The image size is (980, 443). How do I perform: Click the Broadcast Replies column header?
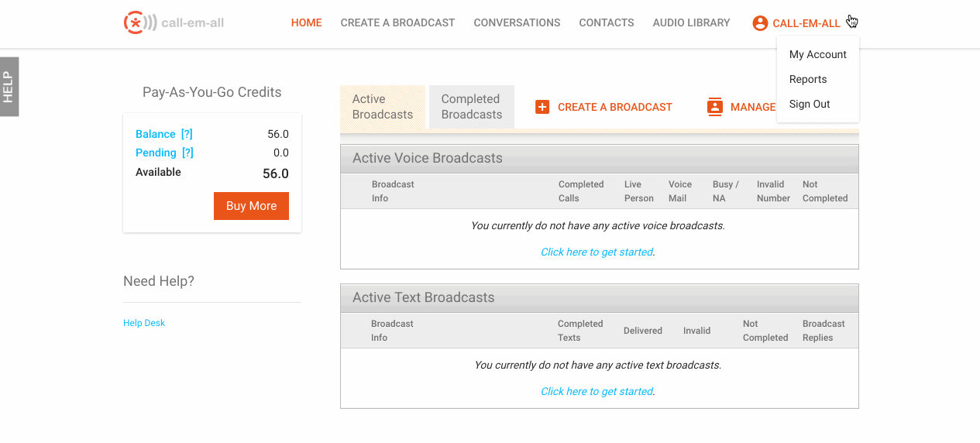point(824,331)
